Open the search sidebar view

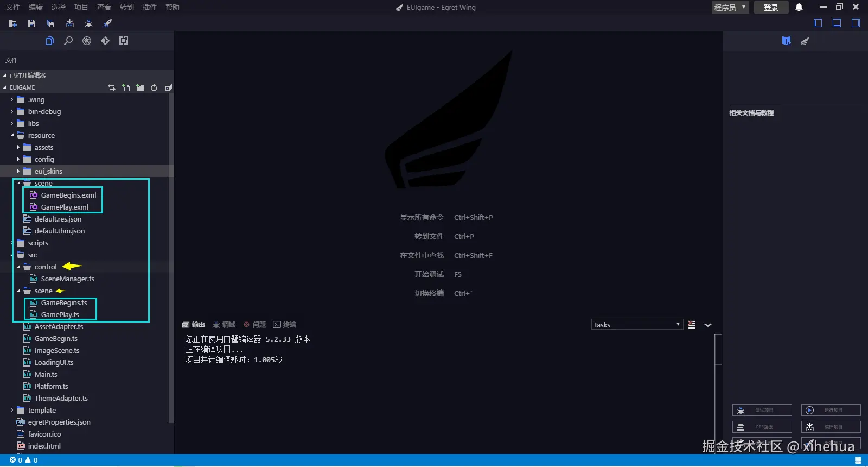[68, 41]
